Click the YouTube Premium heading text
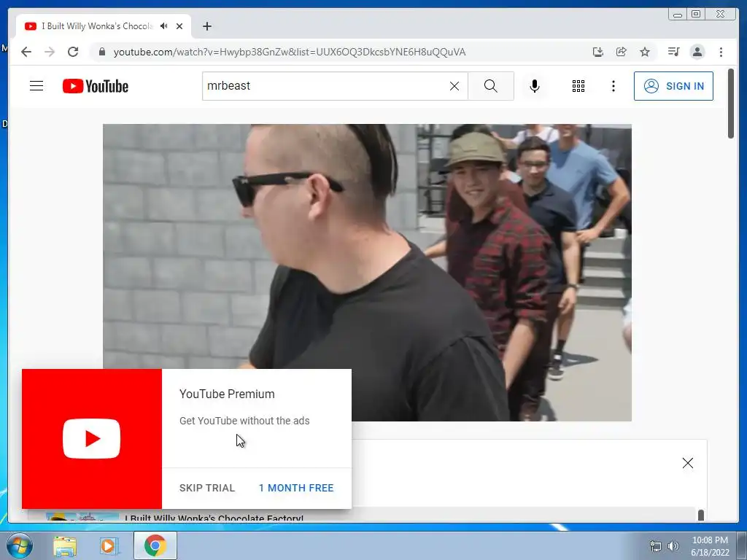Screen dimensions: 747x560 coord(227,394)
